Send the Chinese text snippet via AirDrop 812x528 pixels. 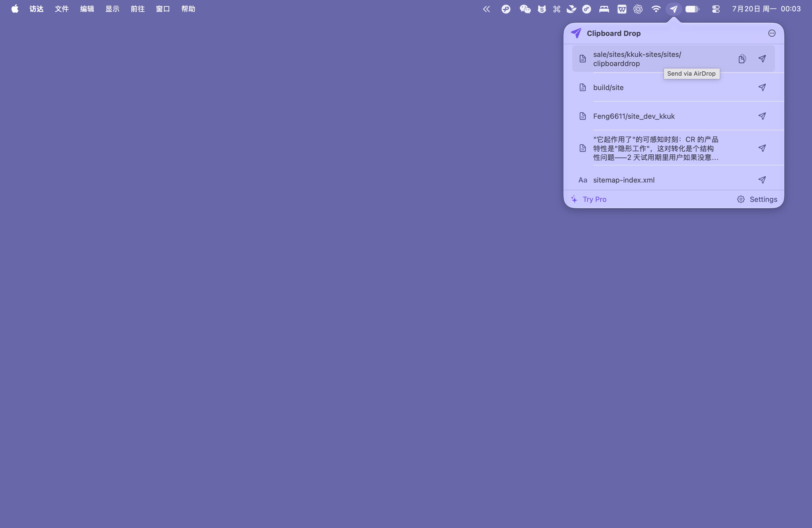click(762, 148)
